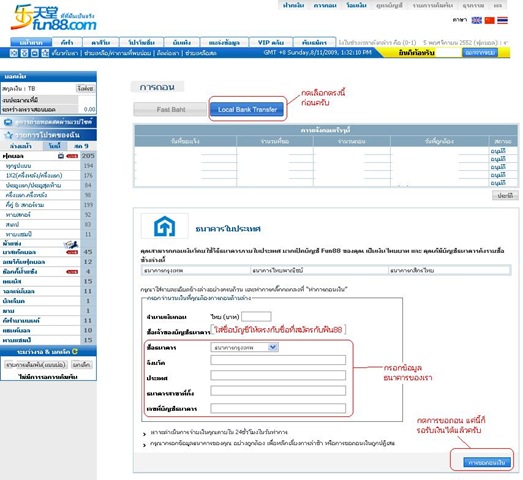Click the blue submit withdrawal button at bottom right
This screenshot has height=480, width=523.
click(x=487, y=462)
